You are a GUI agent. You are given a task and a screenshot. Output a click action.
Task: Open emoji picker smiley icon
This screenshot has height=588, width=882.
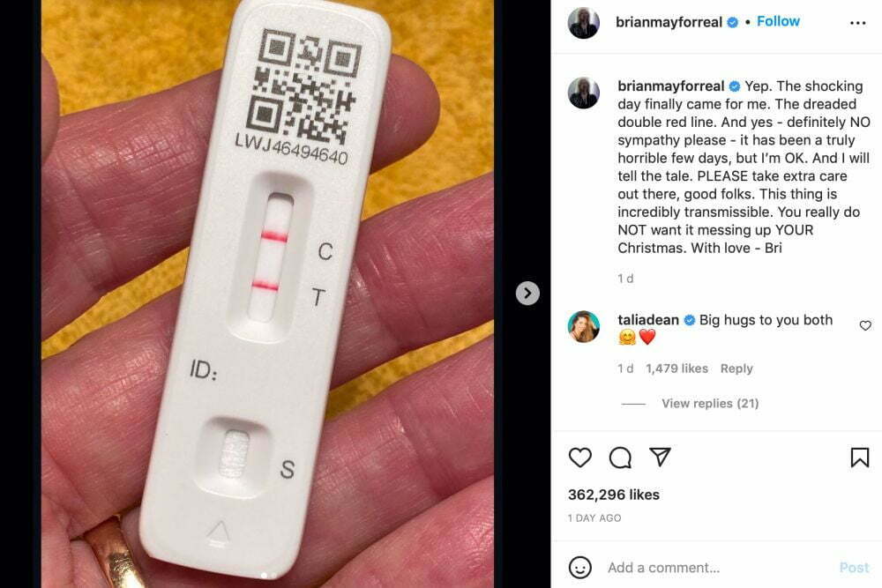580,568
